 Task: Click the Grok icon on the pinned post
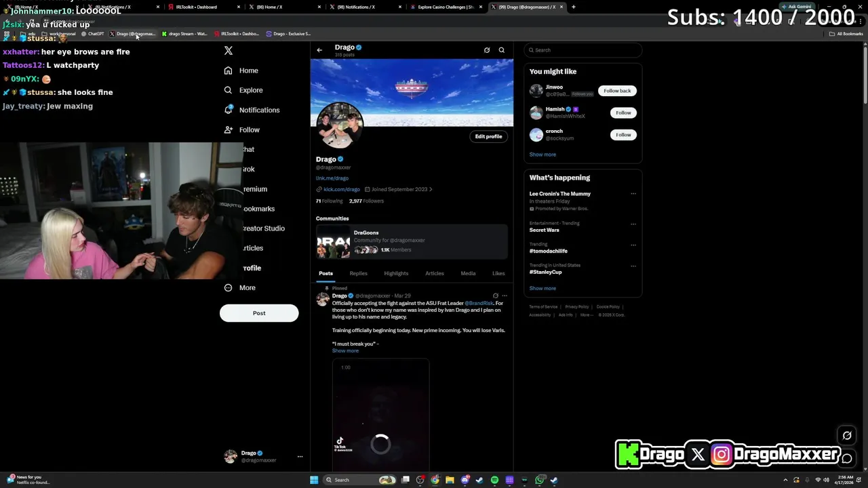coord(496,296)
